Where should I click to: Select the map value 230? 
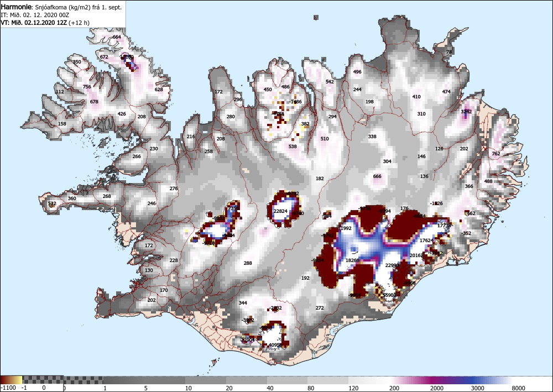coord(154,149)
